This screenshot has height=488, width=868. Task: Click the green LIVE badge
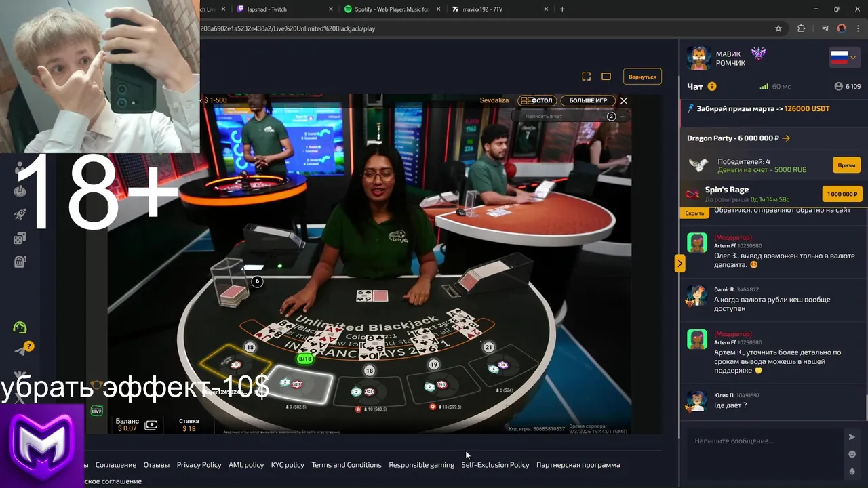point(96,411)
